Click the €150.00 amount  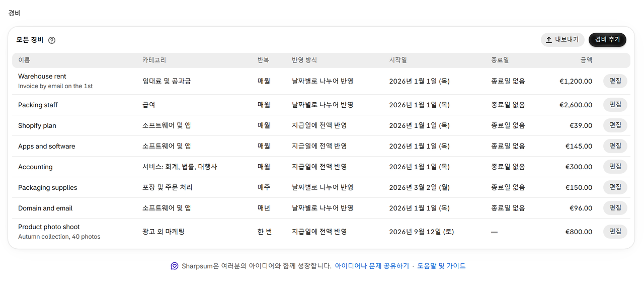pos(579,187)
